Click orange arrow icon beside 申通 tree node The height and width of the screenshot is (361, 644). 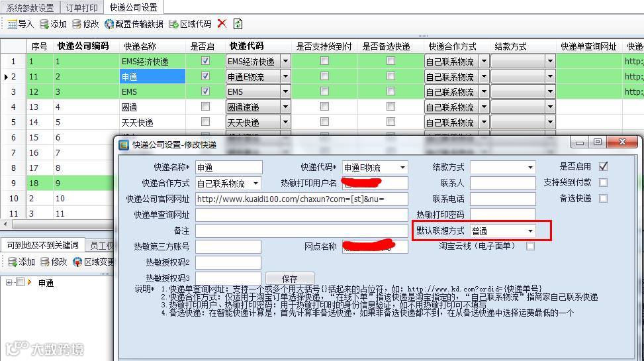(x=30, y=282)
